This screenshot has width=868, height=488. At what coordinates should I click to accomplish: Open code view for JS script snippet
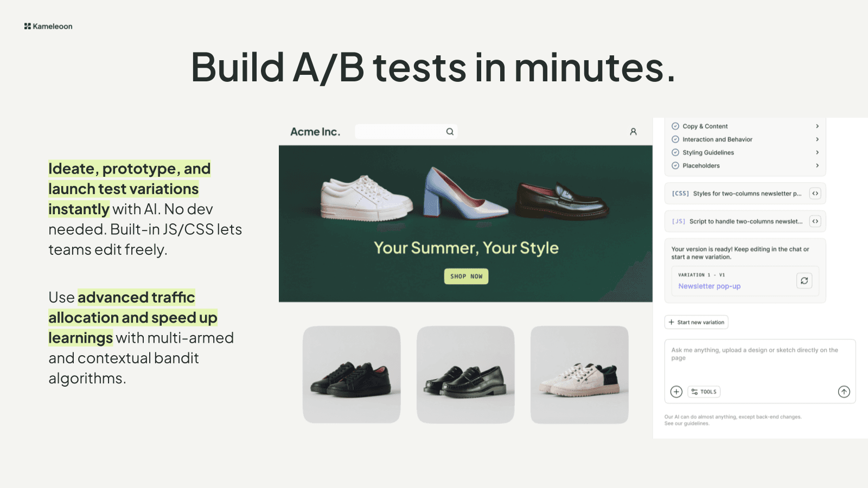[815, 221]
